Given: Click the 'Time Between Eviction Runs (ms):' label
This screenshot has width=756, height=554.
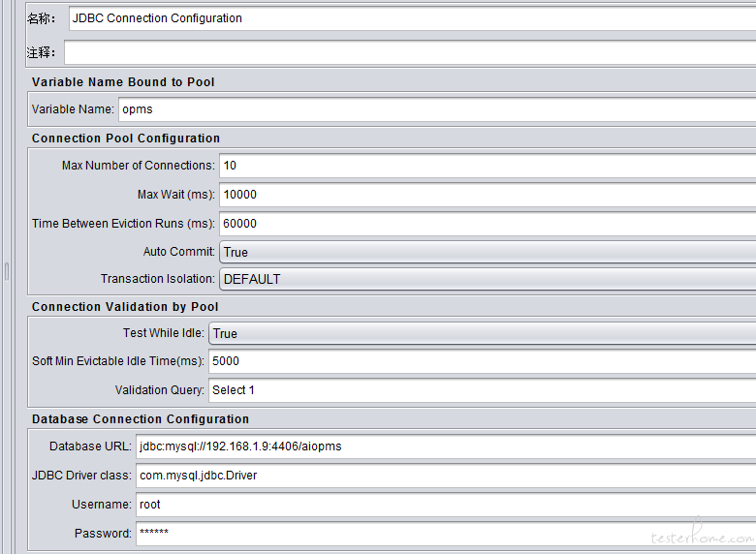Looking at the screenshot, I should point(123,224).
